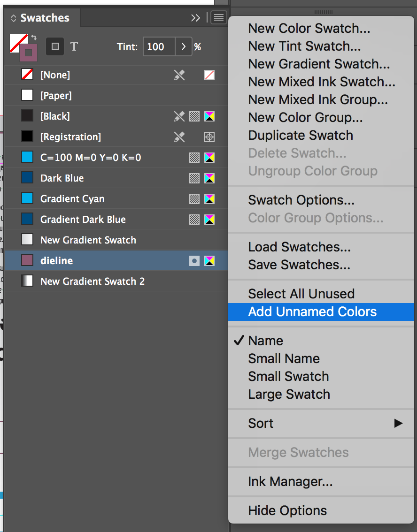Open the Tint percentage dropdown arrow
The width and height of the screenshot is (417, 532).
pos(184,47)
